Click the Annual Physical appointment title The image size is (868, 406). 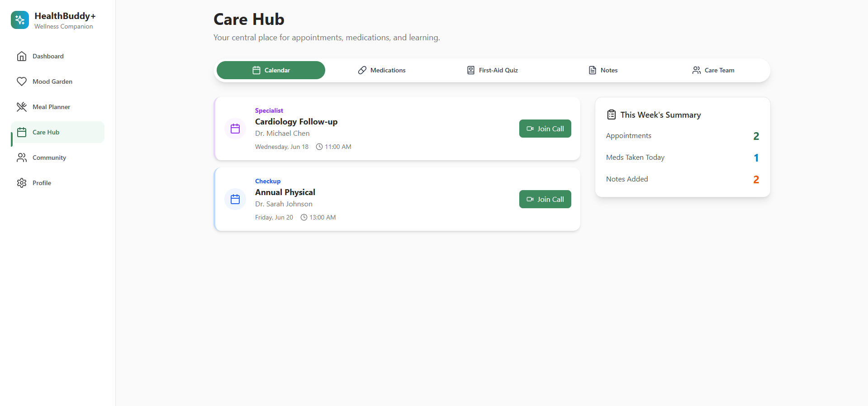tap(285, 192)
